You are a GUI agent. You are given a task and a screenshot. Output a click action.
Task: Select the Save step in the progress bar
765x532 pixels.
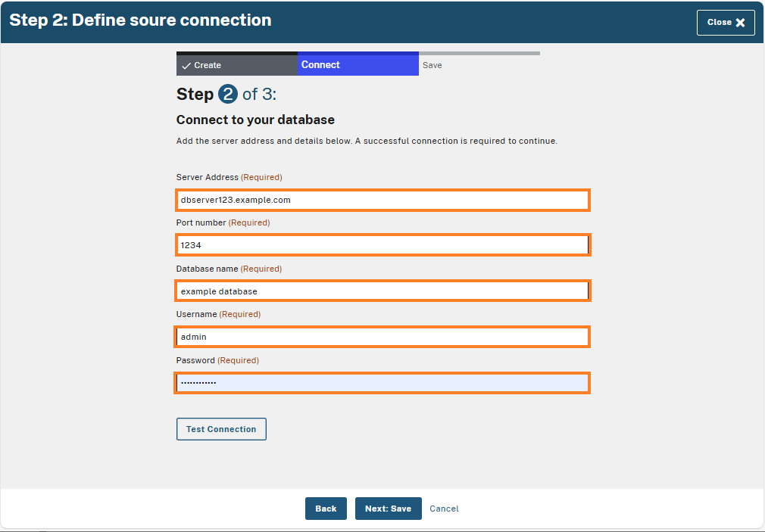pyautogui.click(x=432, y=64)
